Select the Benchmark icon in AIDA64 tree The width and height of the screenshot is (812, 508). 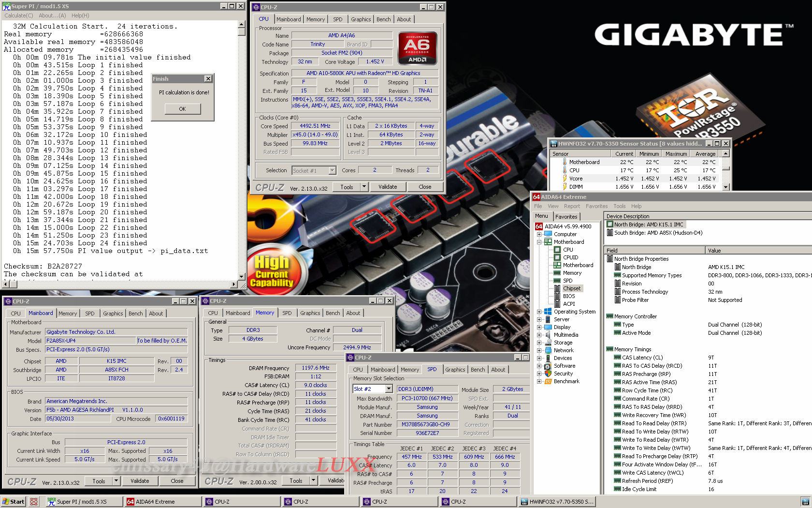coord(548,381)
